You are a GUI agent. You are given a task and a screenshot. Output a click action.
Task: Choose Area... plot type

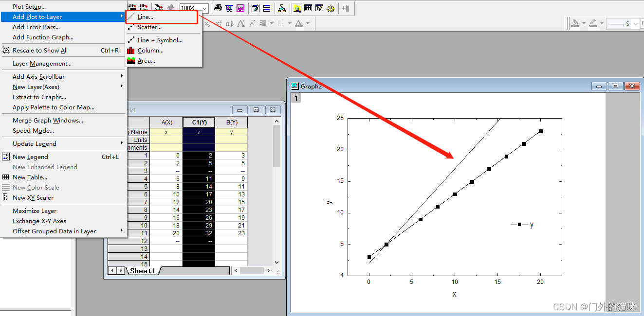164,61
